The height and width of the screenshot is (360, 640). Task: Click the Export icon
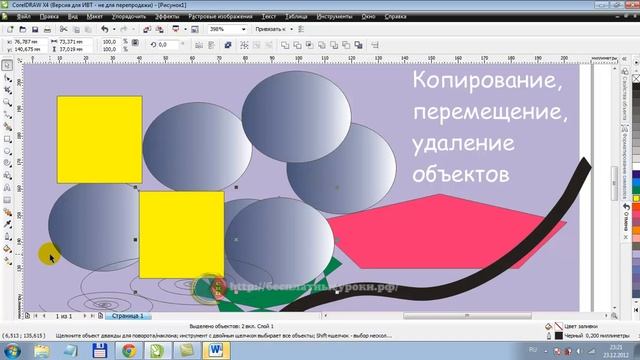(x=160, y=29)
